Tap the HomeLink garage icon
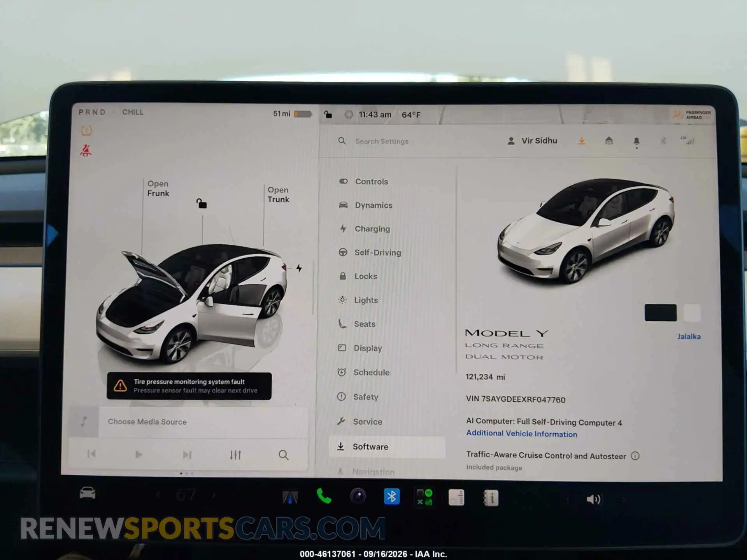This screenshot has width=747, height=560. pos(609,141)
